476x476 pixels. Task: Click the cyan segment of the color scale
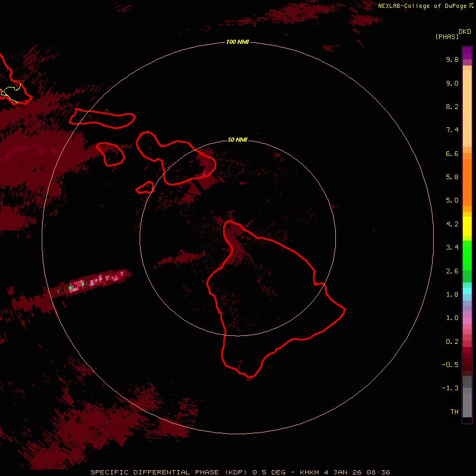click(x=467, y=291)
